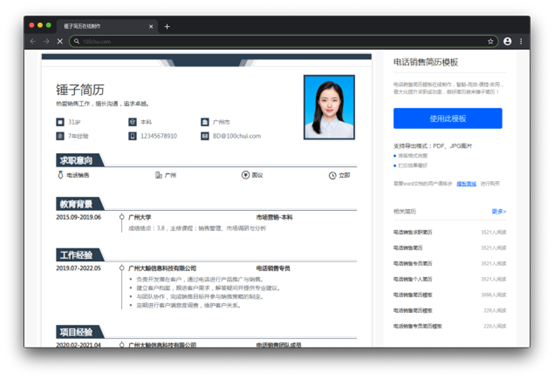Screen dimensions: 554x379
Task: Stop page loading with the X button
Action: coord(60,41)
